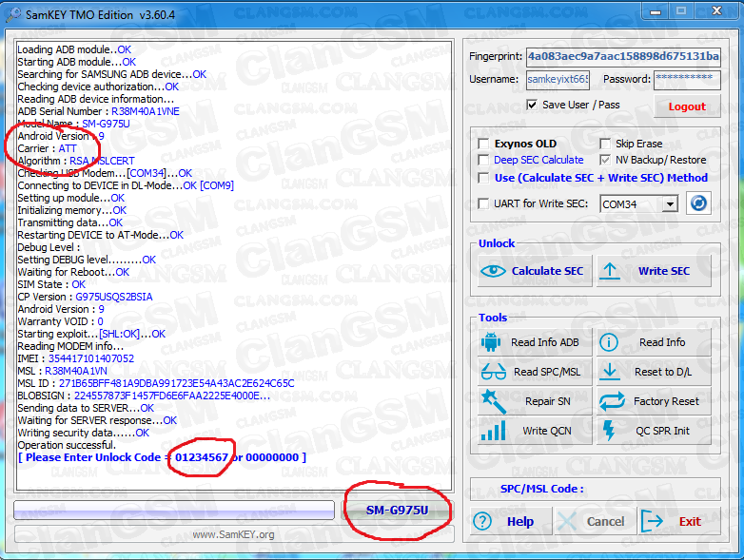Click the question mark Help icon

point(482,521)
